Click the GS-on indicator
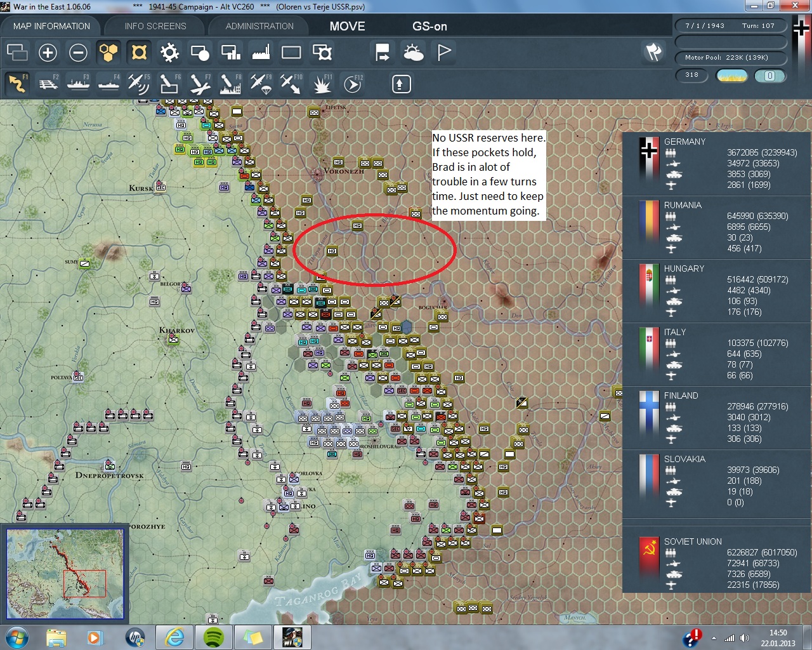Viewport: 812px width, 650px height. [x=429, y=26]
